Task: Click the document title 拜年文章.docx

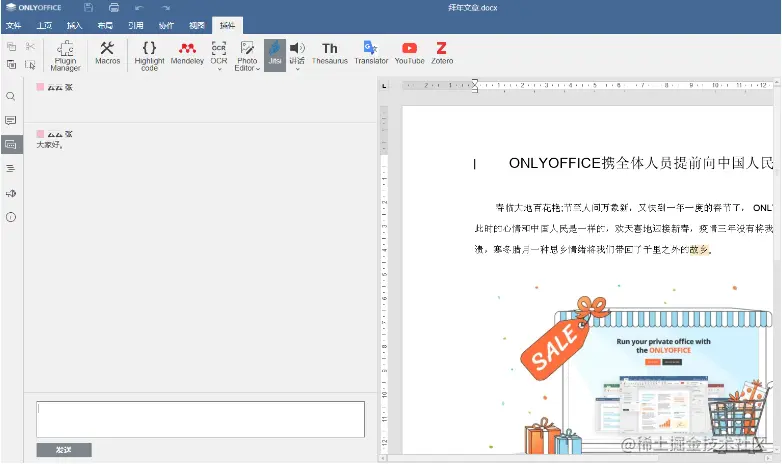Action: click(472, 7)
